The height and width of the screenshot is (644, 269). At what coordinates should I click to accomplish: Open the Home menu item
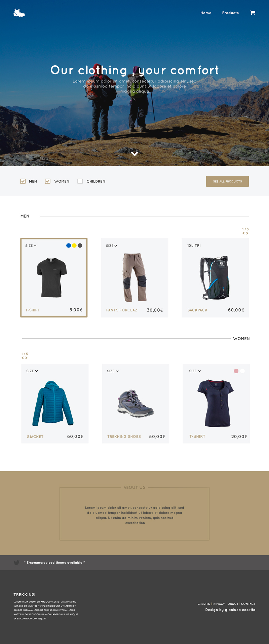(x=206, y=13)
